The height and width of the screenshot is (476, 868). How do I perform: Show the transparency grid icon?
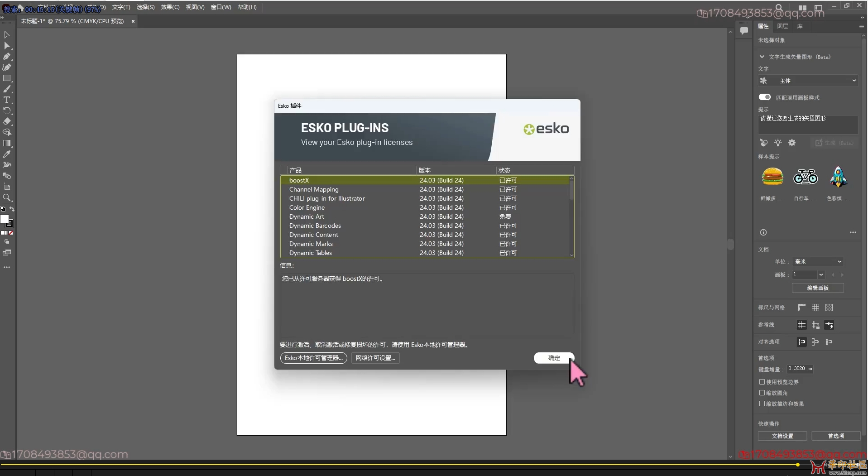point(829,308)
